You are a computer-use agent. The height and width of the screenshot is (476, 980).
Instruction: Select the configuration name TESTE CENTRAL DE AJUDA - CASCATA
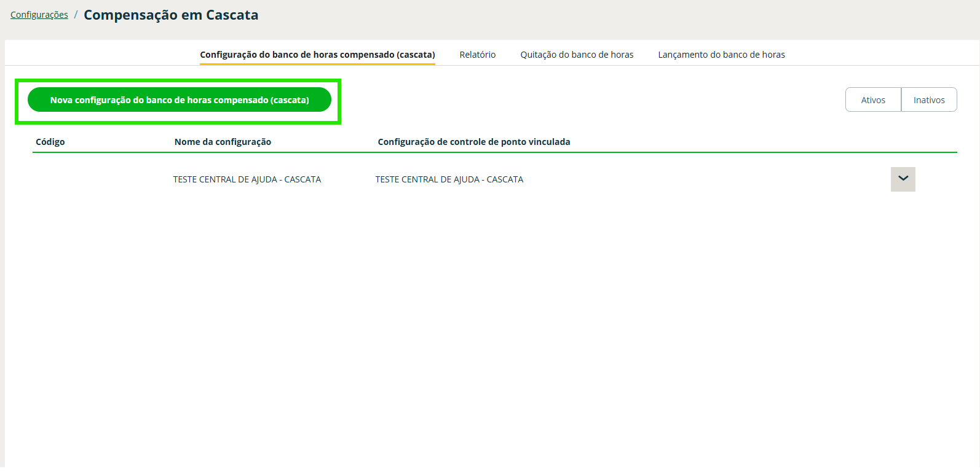[x=247, y=179]
